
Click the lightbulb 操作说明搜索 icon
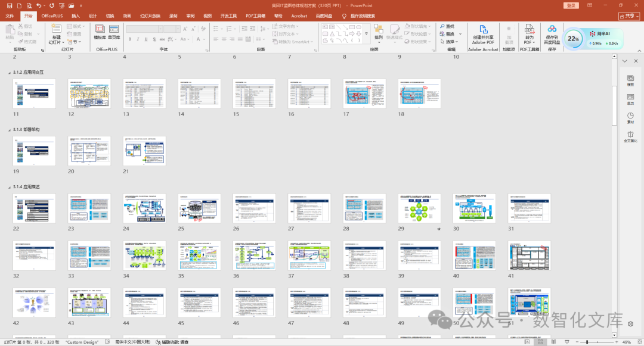[x=344, y=16]
